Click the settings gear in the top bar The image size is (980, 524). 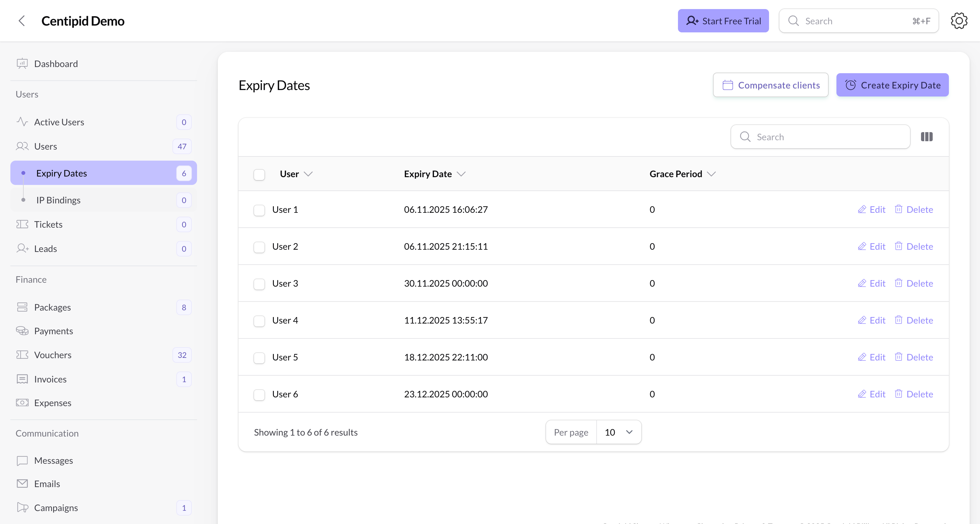click(959, 20)
